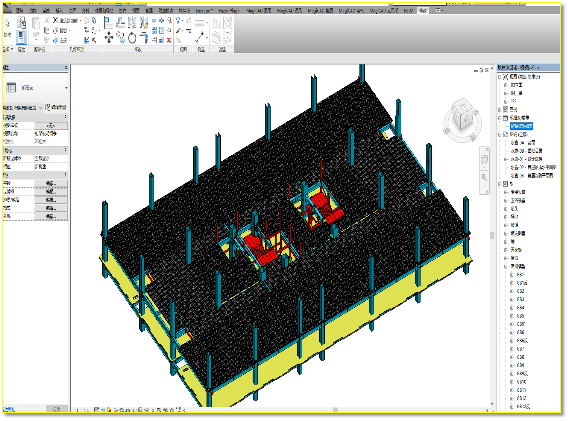Image resolution: width=568 pixels, height=421 pixels.
Task: Click the Properties palette icon in ribbon
Action: [x=21, y=37]
